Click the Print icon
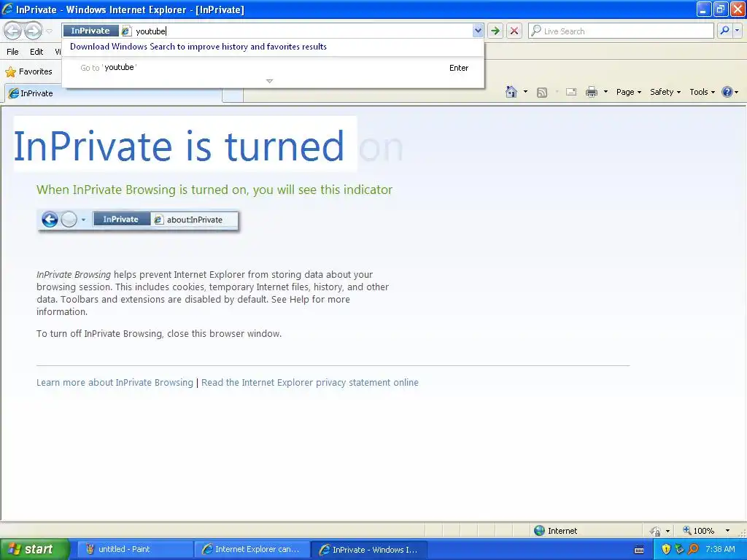 pyautogui.click(x=591, y=92)
